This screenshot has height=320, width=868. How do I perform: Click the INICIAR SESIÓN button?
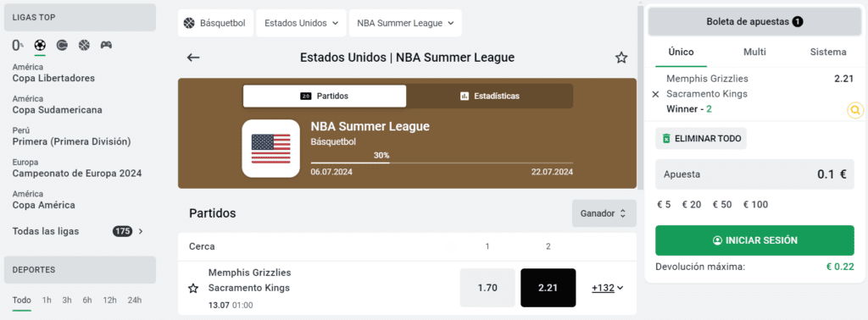(754, 240)
